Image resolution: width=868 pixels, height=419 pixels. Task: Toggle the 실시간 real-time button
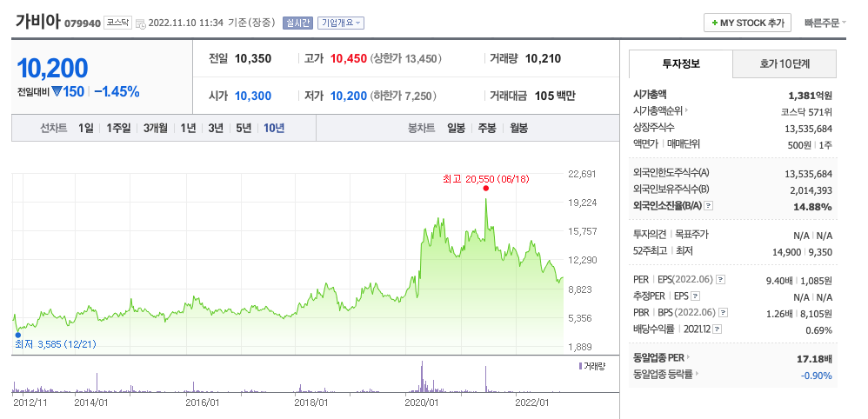click(x=297, y=23)
